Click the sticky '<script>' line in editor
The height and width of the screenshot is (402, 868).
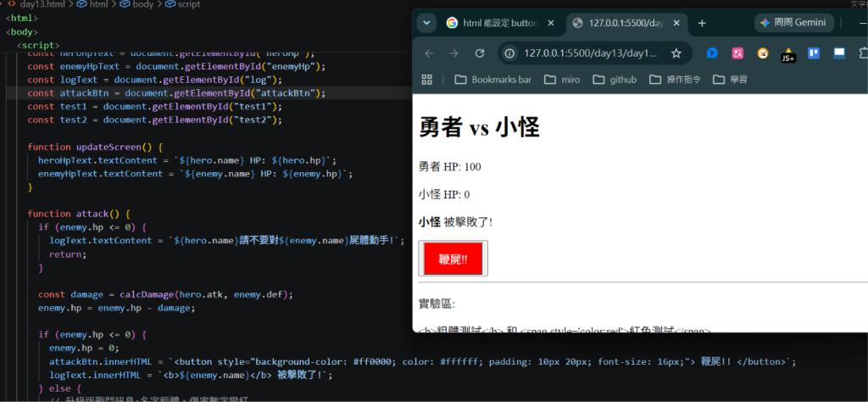tap(38, 46)
